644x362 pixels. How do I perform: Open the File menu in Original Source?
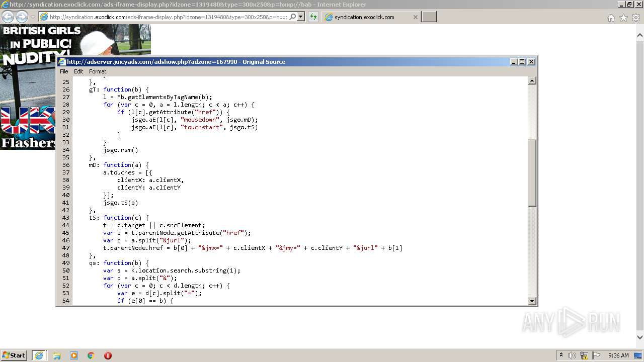tap(64, 71)
